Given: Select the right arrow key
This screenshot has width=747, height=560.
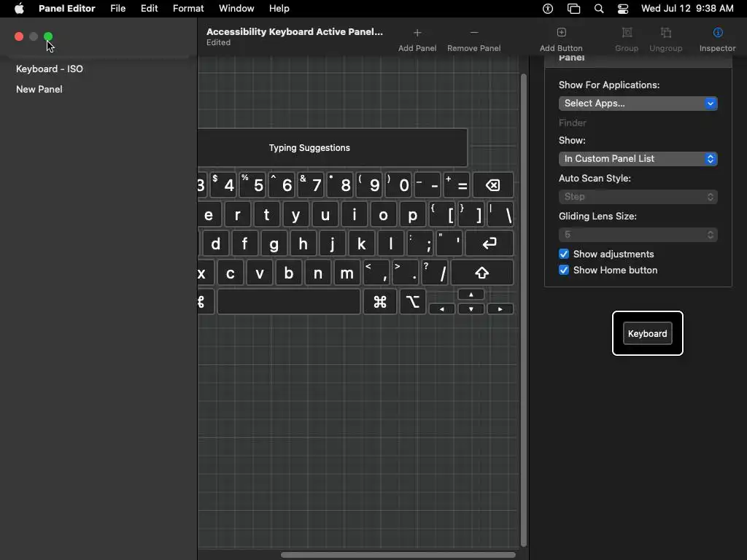Looking at the screenshot, I should click(x=500, y=309).
